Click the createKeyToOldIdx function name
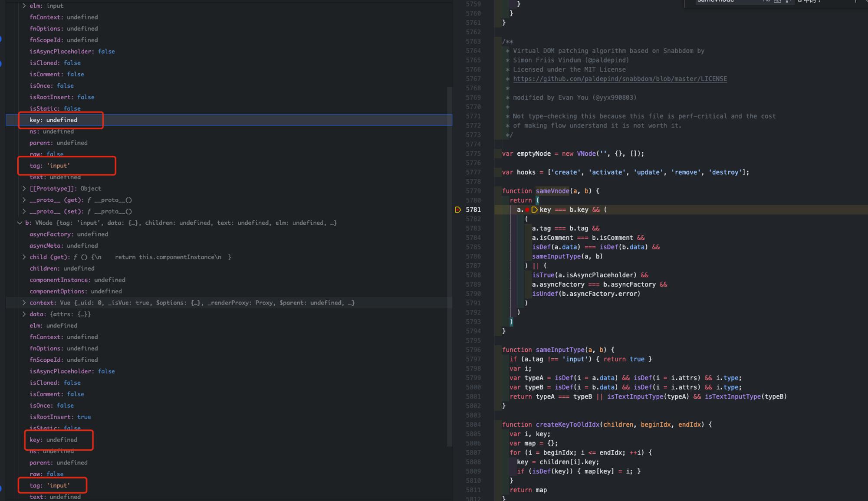Screen dimensions: 868x501 (567, 425)
